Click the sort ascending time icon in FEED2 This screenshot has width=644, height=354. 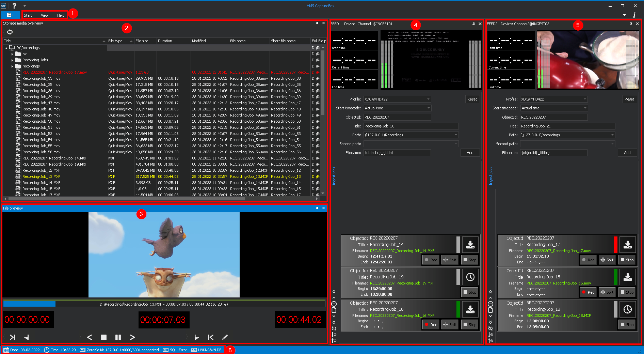click(x=490, y=340)
